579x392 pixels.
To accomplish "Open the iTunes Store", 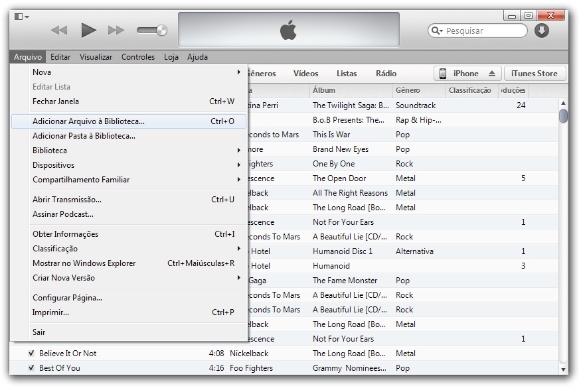I will (535, 73).
